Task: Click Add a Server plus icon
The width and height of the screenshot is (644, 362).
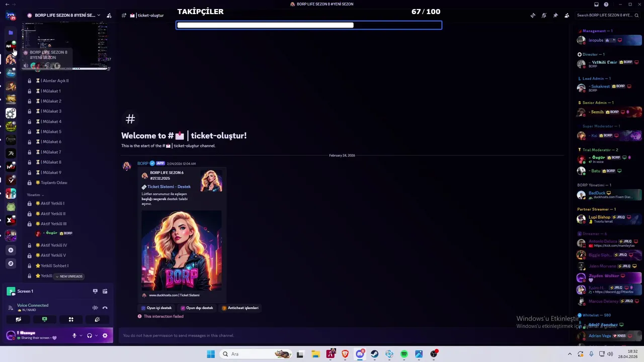Action: coord(11,250)
